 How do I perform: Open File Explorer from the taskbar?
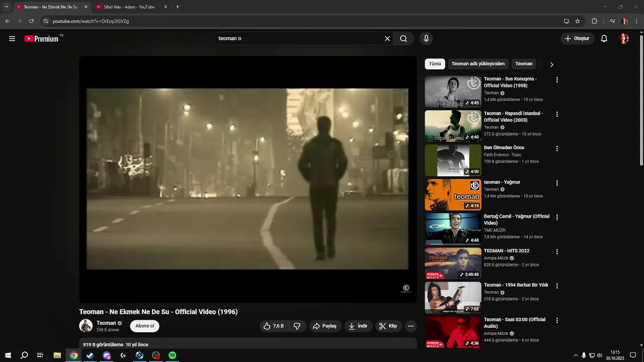click(57, 355)
